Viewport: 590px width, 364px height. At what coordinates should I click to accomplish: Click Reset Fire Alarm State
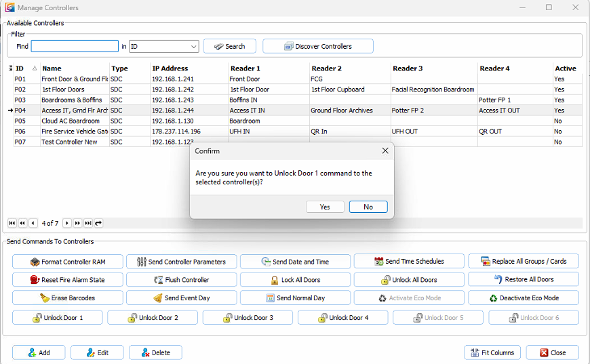coord(68,280)
